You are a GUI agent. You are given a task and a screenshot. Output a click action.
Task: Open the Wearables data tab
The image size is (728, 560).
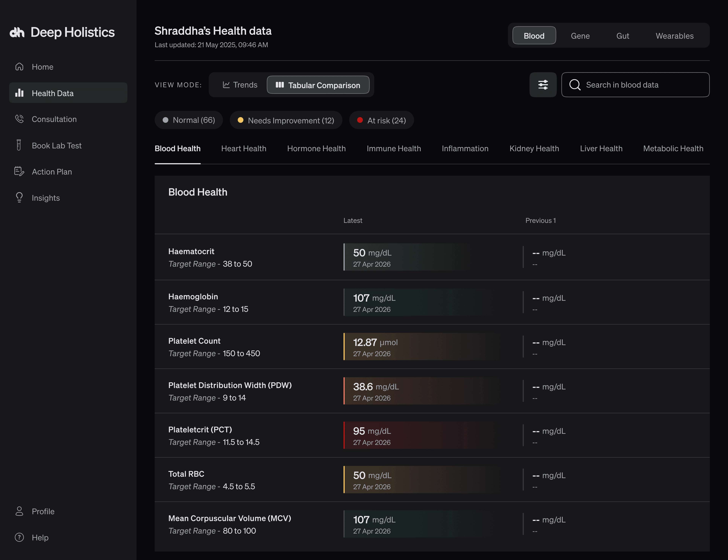coord(674,36)
